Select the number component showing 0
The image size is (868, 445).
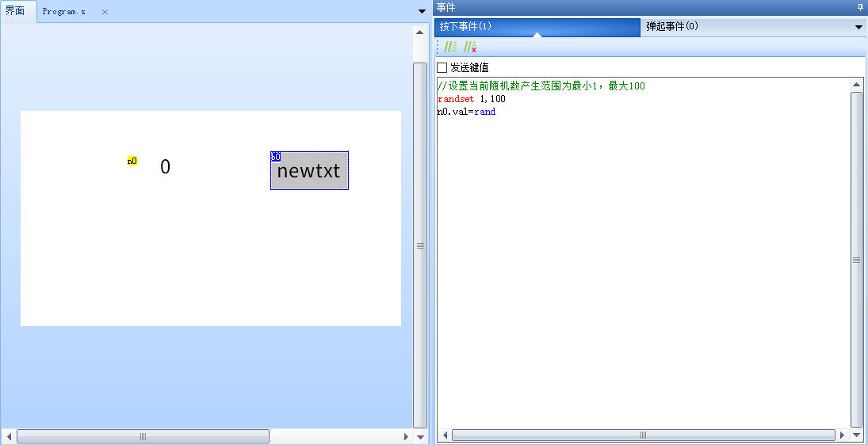click(165, 167)
